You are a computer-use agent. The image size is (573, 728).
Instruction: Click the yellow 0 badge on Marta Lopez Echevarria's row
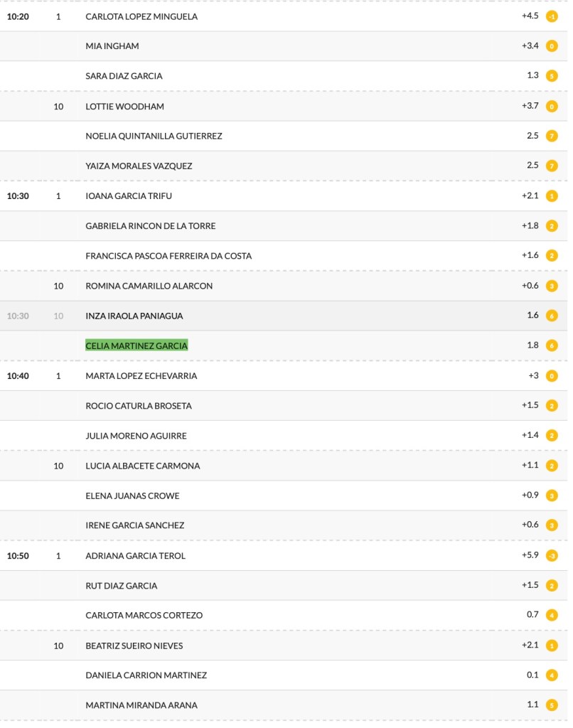pyautogui.click(x=552, y=376)
